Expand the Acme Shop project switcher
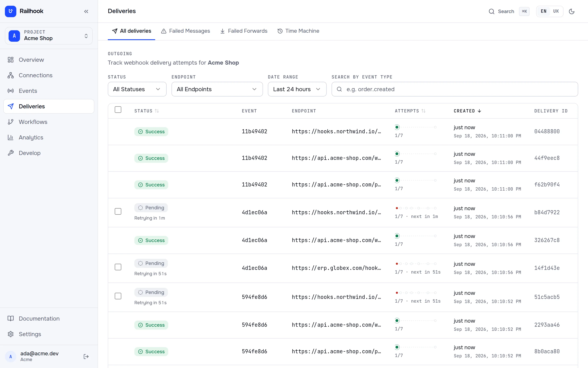This screenshot has height=368, width=588. point(86,36)
